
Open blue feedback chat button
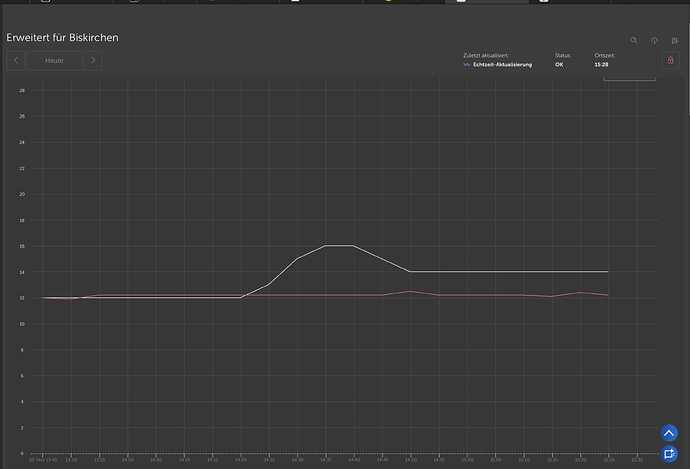pyautogui.click(x=669, y=454)
